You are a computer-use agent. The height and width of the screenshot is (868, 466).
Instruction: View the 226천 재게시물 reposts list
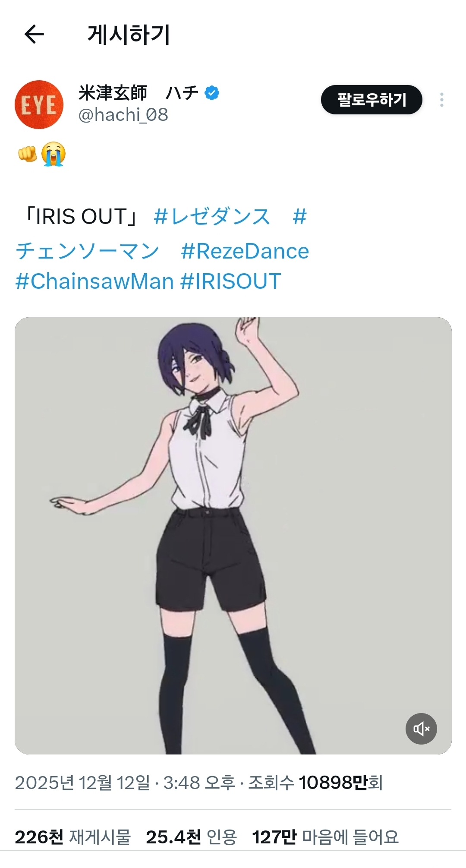tap(72, 837)
